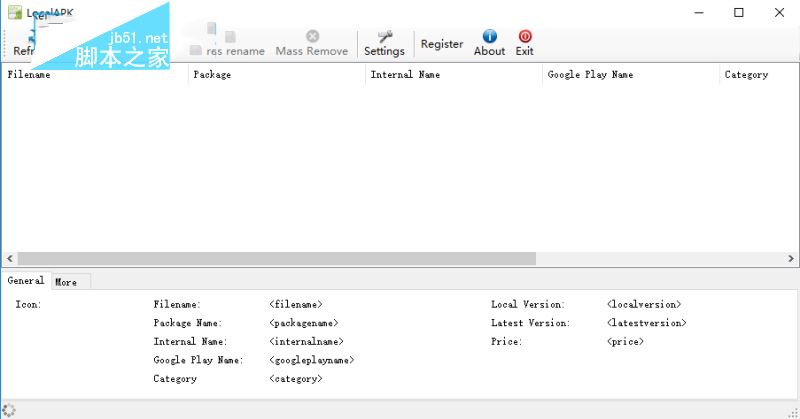Sort by the Filename column header
The image size is (800, 419).
95,75
